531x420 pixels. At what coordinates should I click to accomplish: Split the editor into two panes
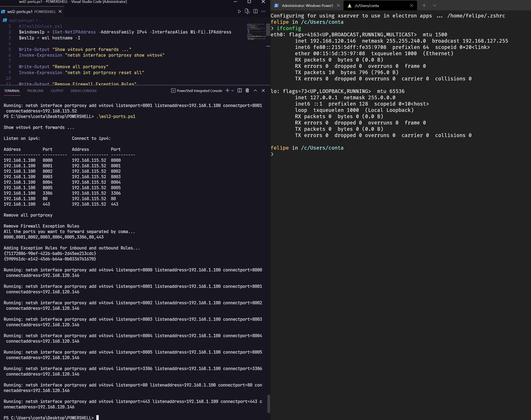pos(255,11)
